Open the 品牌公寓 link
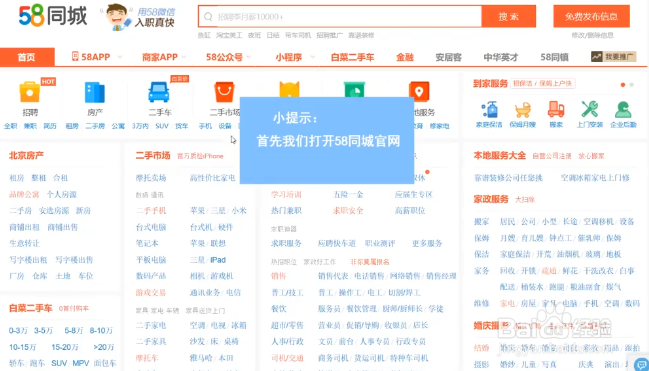This screenshot has height=371, width=649. [24, 194]
